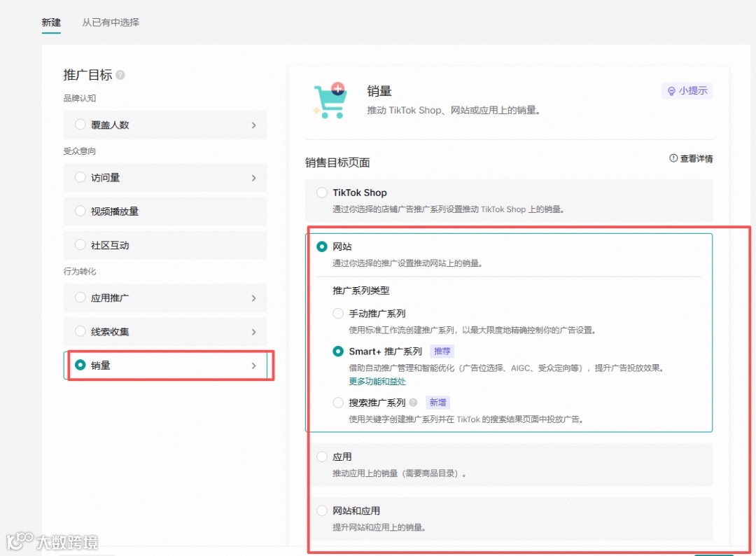Click the 销售目标页面 heading
The width and height of the screenshot is (756, 556).
click(337, 163)
